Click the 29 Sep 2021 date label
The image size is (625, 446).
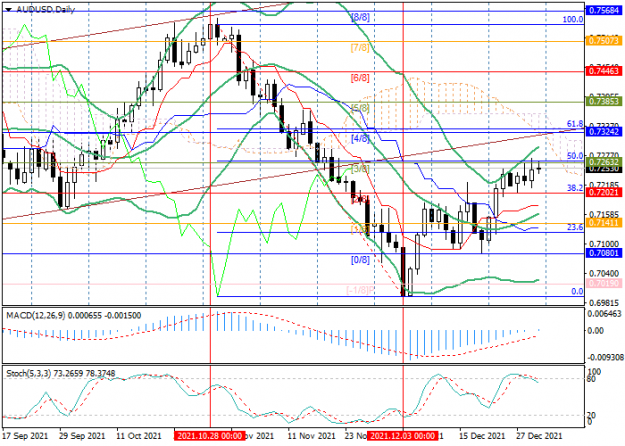82,436
